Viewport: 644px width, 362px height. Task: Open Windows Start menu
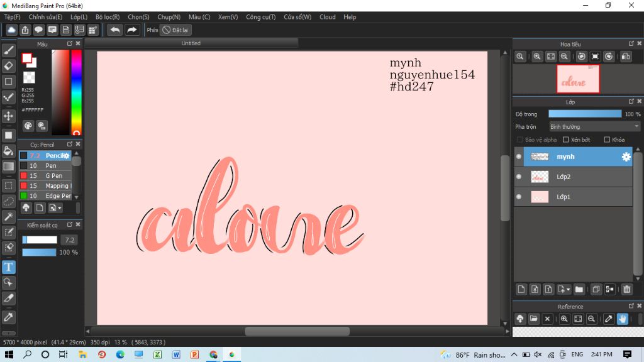(x=9, y=354)
